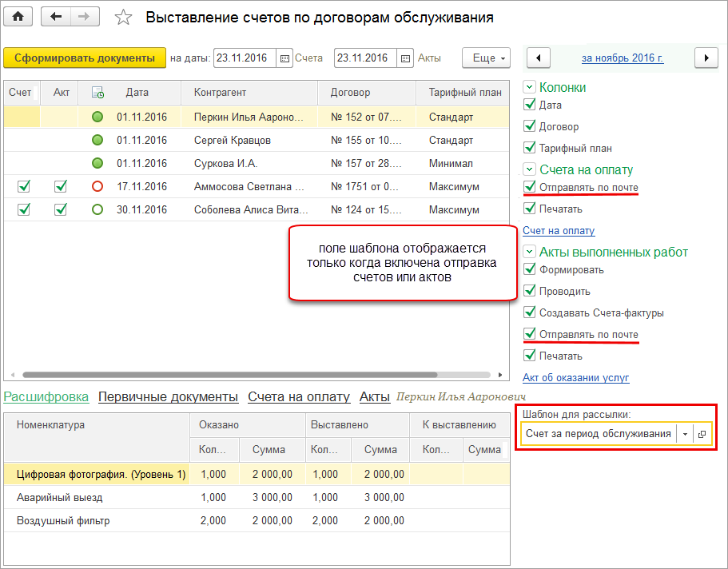Go to the home page icon
Viewport: 728px width, 569px height.
18,17
